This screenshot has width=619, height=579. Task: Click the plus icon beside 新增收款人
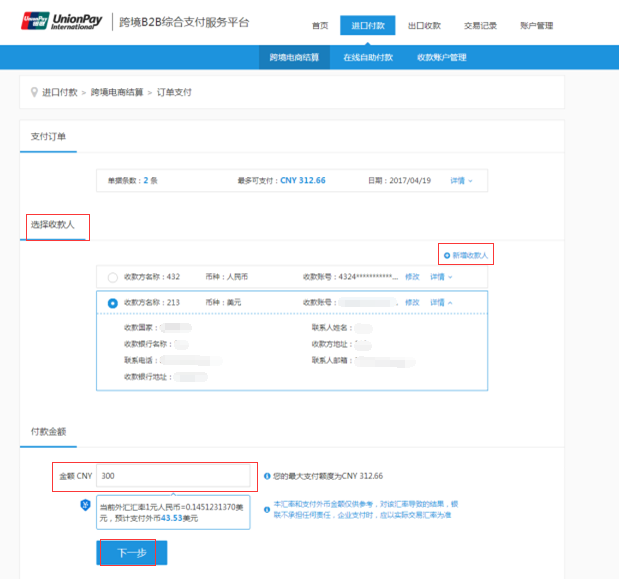click(x=447, y=256)
